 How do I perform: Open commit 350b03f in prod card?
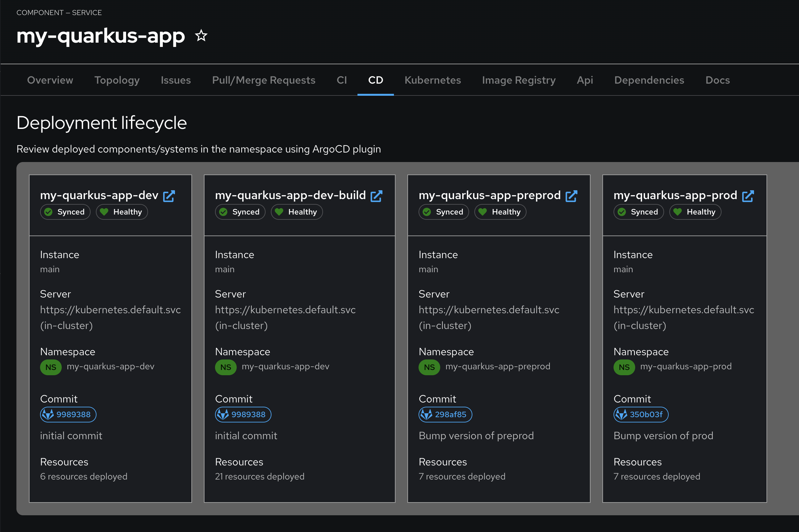[x=641, y=415]
